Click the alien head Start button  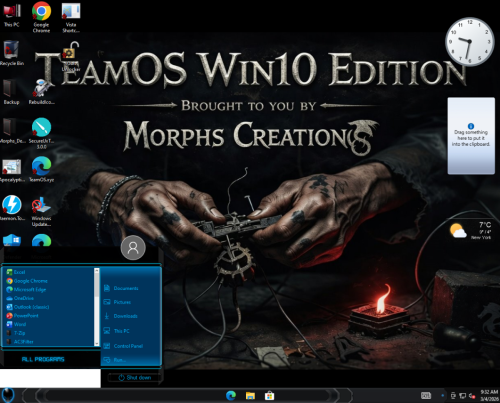(x=8, y=395)
